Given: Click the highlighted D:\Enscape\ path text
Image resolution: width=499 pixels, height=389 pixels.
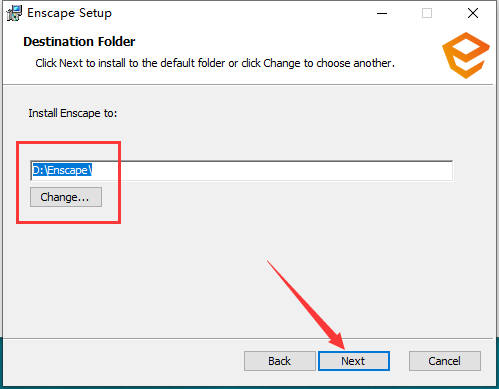Looking at the screenshot, I should (62, 170).
